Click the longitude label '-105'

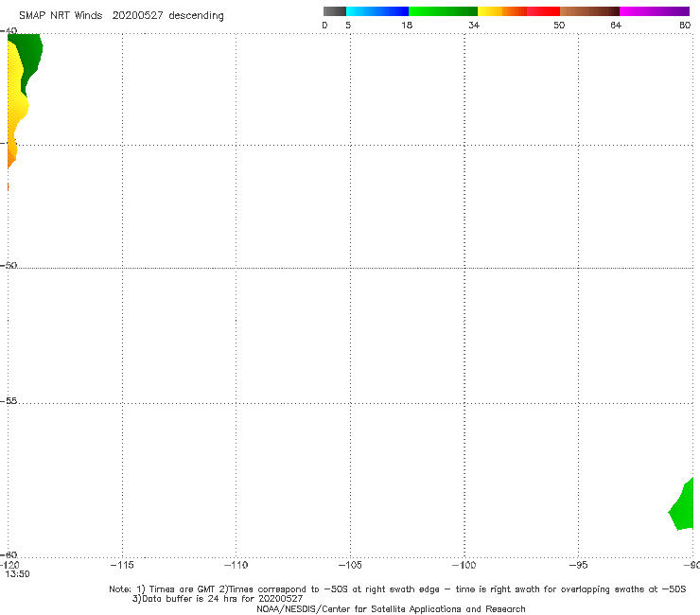coord(350,565)
